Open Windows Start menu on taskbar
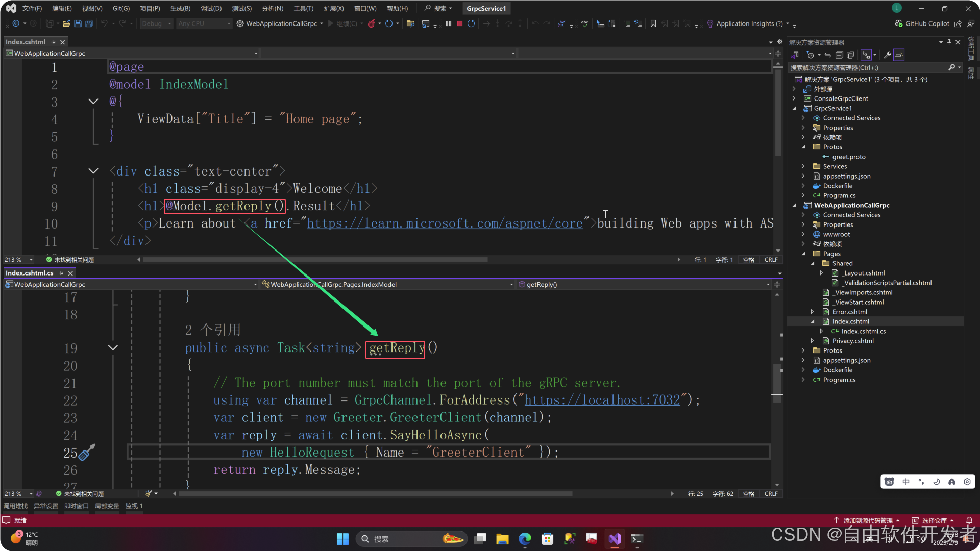This screenshot has width=980, height=551. pos(342,539)
